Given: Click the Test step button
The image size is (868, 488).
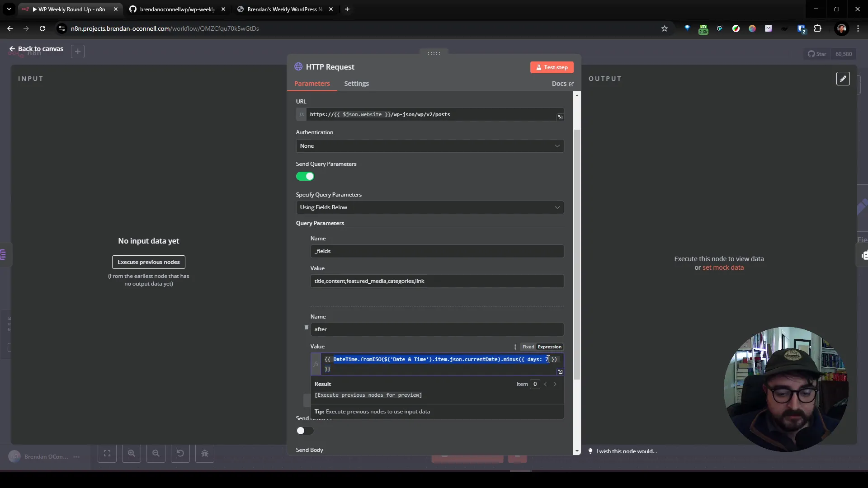Looking at the screenshot, I should (x=552, y=66).
